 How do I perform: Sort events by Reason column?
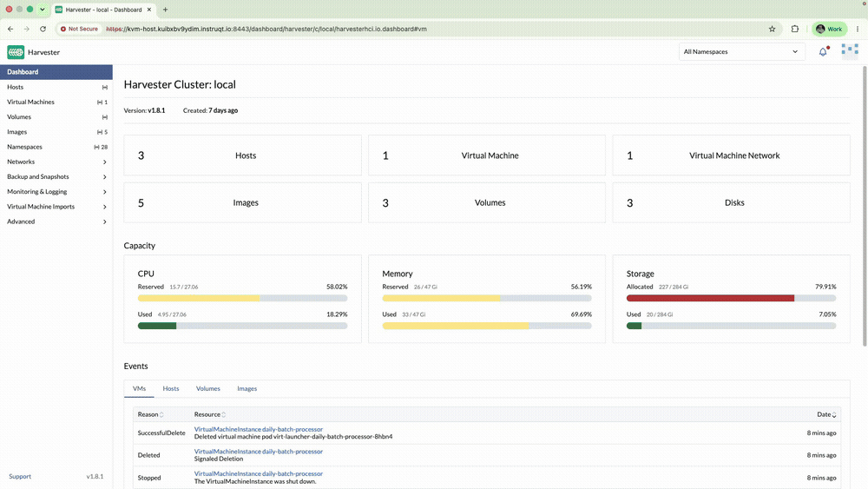point(150,414)
